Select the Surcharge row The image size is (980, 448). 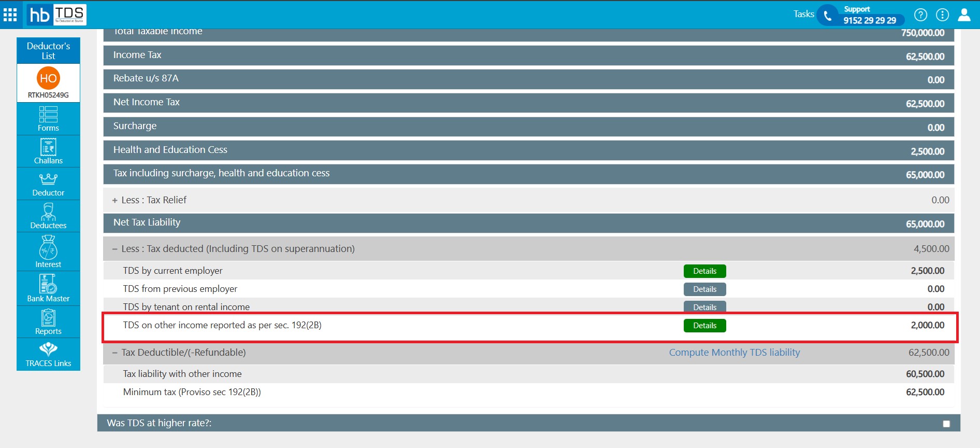[x=528, y=127]
